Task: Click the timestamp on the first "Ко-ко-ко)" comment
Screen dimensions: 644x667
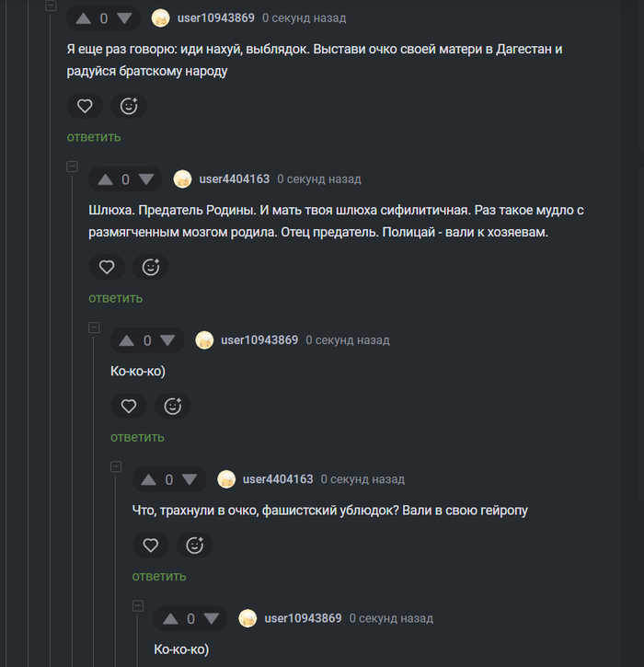Action: pyautogui.click(x=348, y=340)
